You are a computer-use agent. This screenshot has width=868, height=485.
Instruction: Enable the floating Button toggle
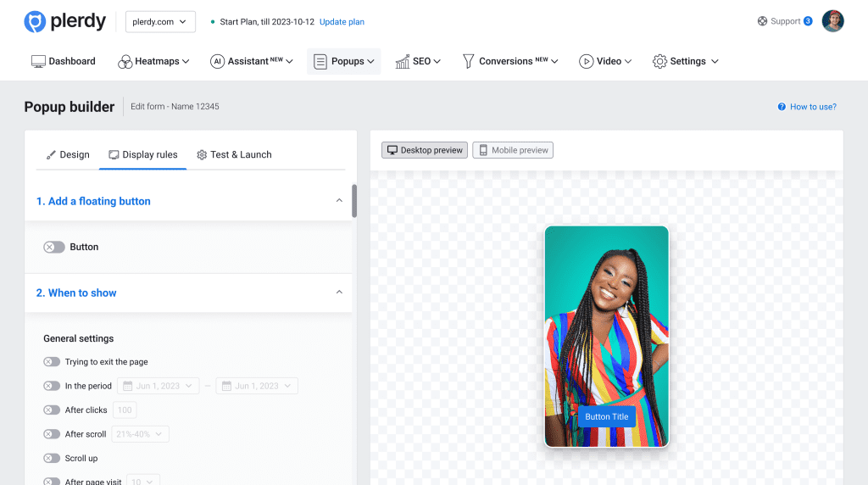(x=54, y=247)
